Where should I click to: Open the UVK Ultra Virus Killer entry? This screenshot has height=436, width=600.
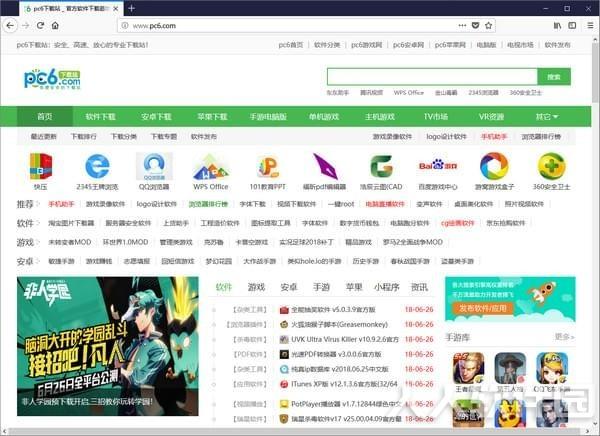(345, 340)
